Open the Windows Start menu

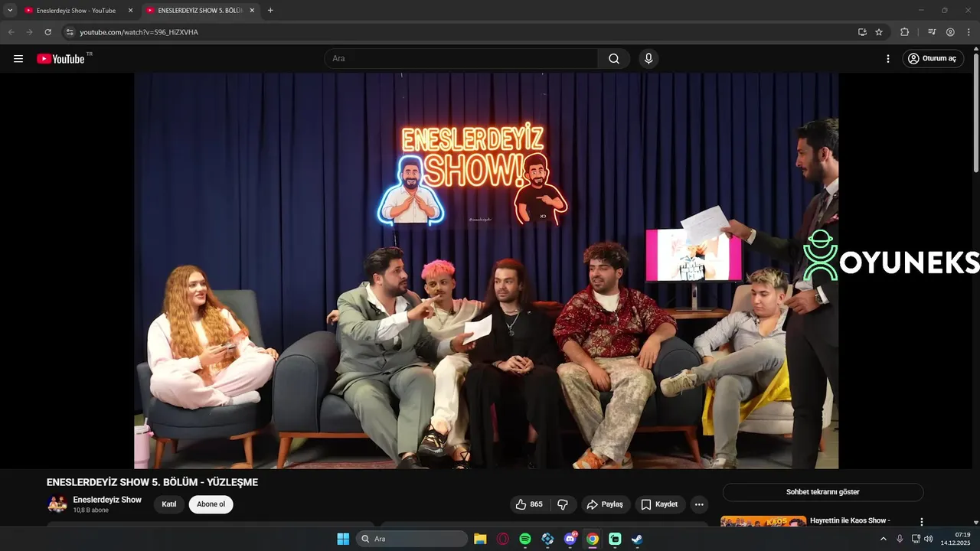[343, 539]
